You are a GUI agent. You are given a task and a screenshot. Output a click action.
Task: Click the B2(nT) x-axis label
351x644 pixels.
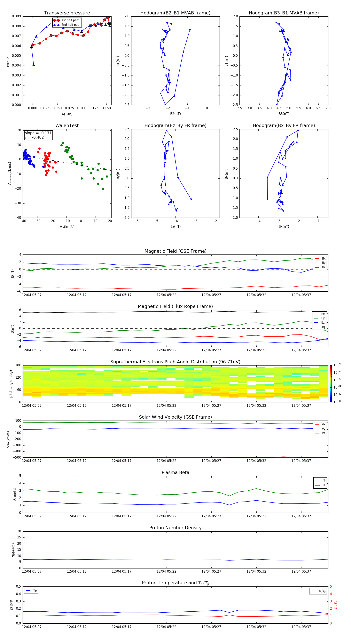point(175,114)
